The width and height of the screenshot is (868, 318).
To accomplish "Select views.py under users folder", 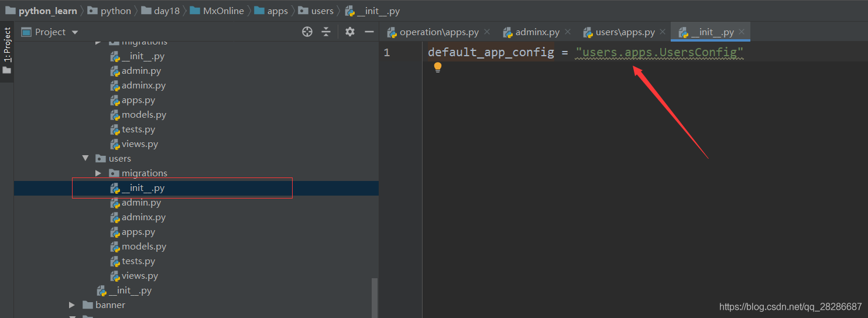I will point(139,276).
